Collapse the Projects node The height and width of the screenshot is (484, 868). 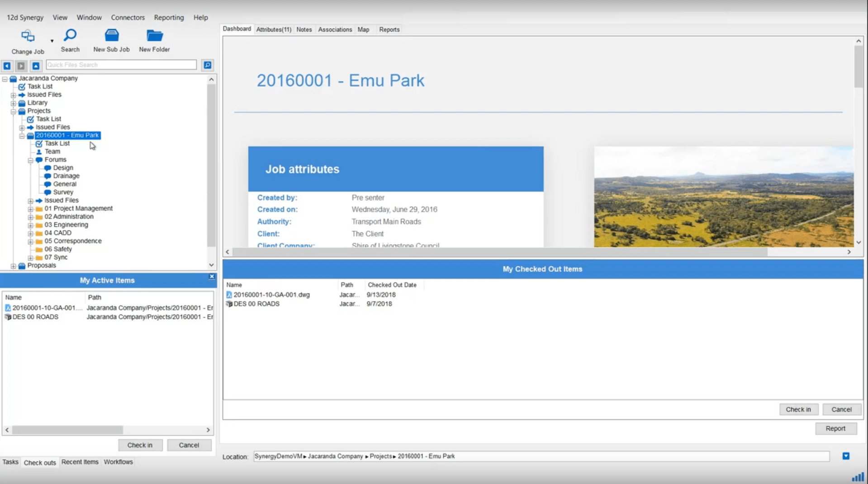click(13, 111)
